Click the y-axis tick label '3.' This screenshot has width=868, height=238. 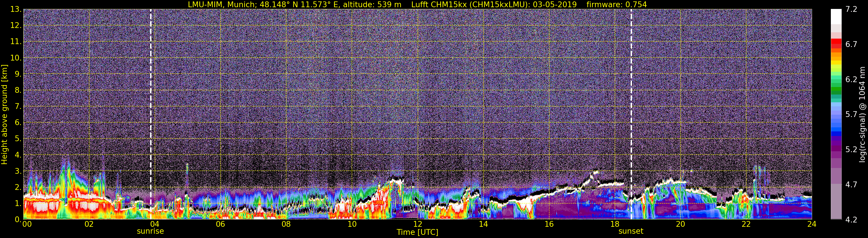coord(18,171)
